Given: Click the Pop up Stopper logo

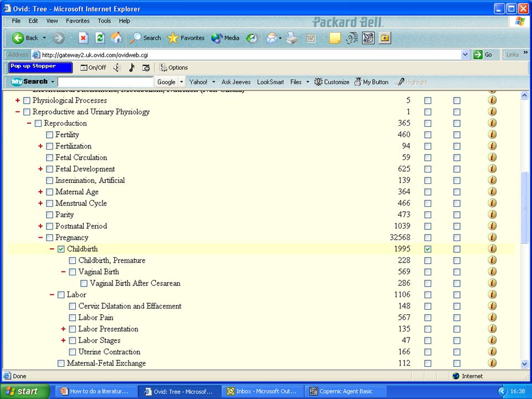Looking at the screenshot, I should pos(40,67).
